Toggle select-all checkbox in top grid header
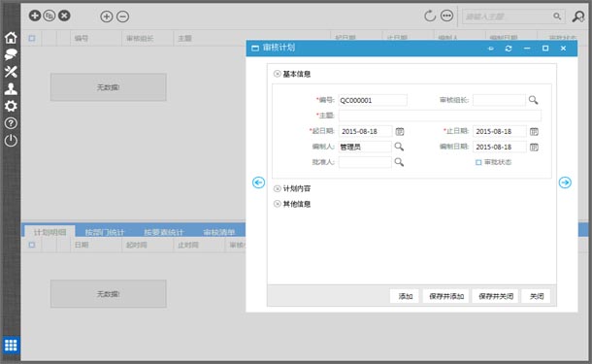 [x=32, y=38]
